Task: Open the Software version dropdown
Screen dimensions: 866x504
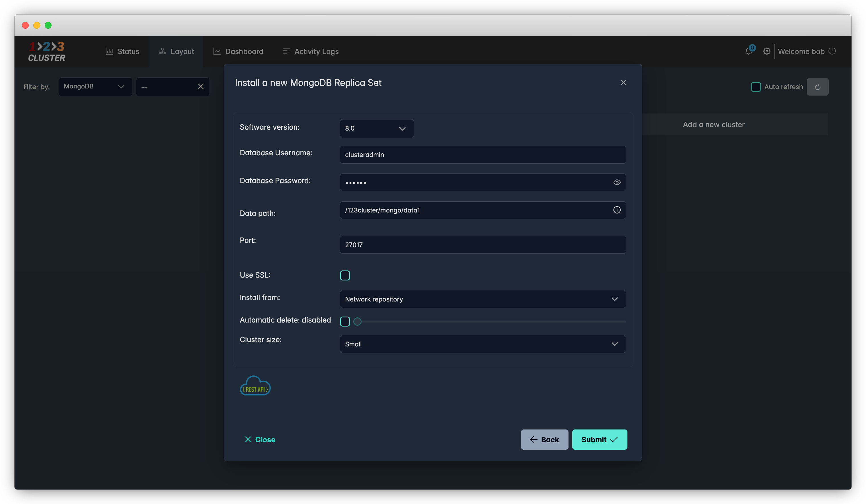Action: pyautogui.click(x=376, y=128)
